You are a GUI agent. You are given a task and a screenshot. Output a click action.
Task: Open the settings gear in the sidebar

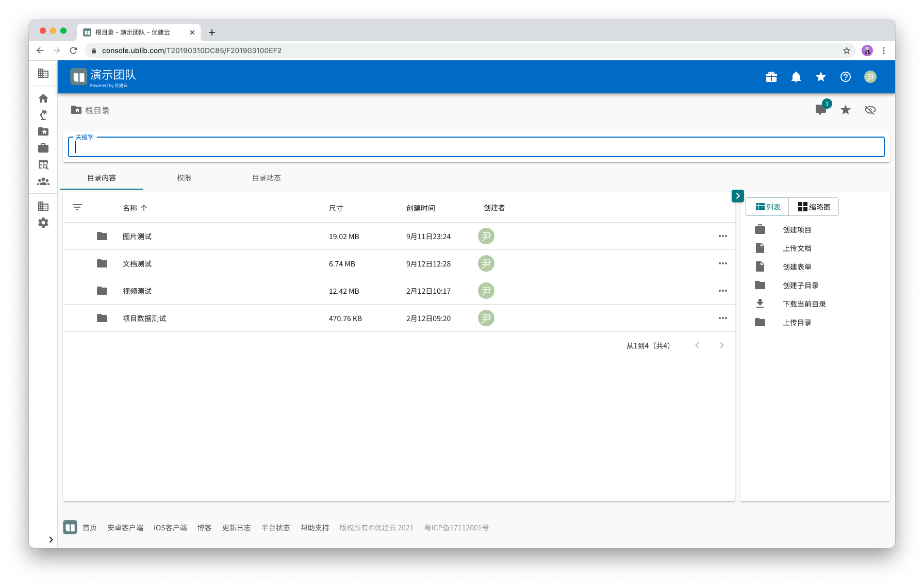(43, 223)
